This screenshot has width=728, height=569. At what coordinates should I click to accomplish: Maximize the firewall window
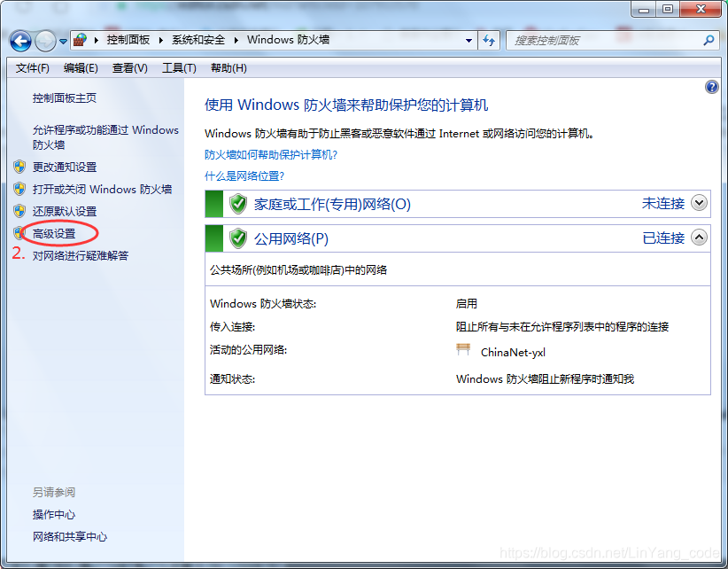(668, 9)
